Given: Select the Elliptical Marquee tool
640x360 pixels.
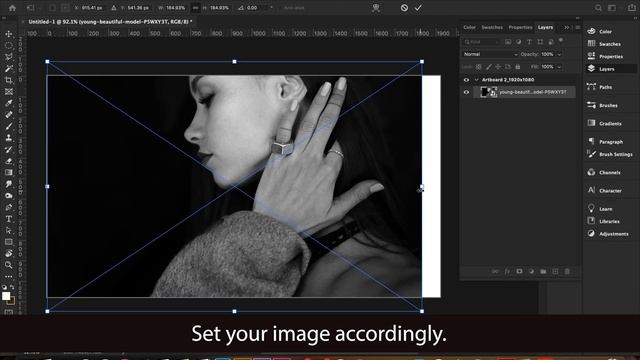Looking at the screenshot, I should click(9, 46).
